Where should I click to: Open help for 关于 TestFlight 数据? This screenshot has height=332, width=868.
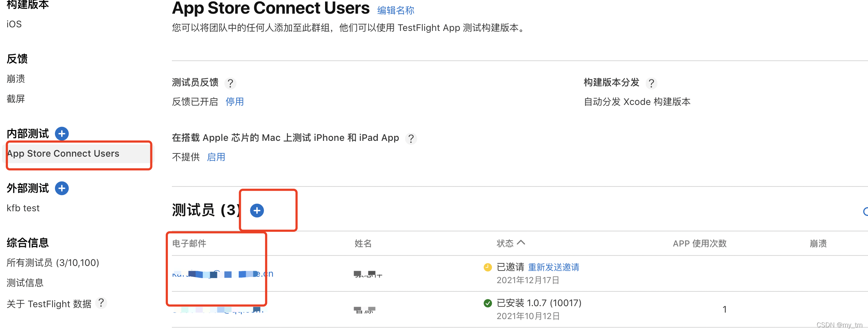point(101,303)
